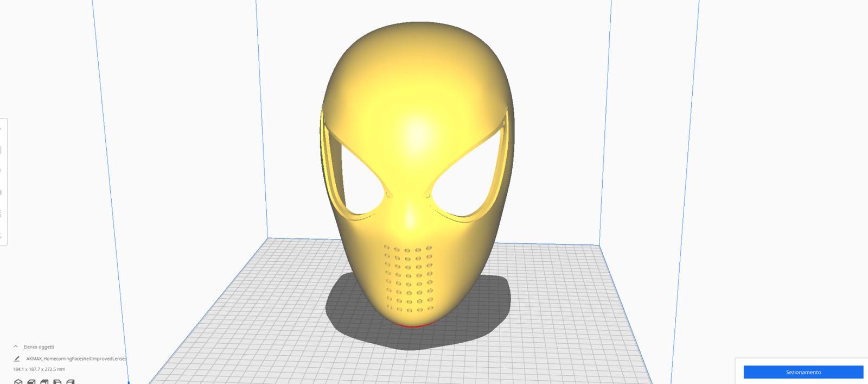
Task: Switch to the left side view cube icon
Action: coord(58,381)
